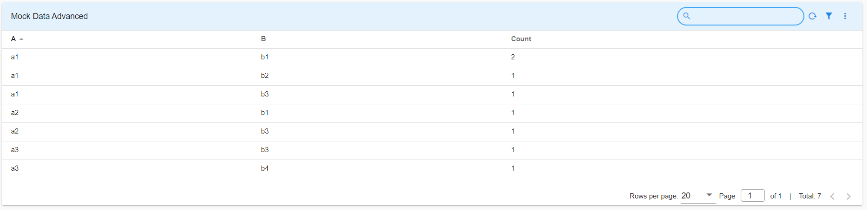Toggle the sort arrow beside column A
Image resolution: width=868 pixels, height=217 pixels.
(21, 39)
